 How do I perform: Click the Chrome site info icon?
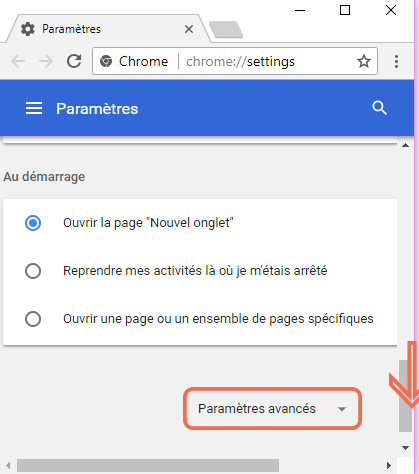click(106, 61)
